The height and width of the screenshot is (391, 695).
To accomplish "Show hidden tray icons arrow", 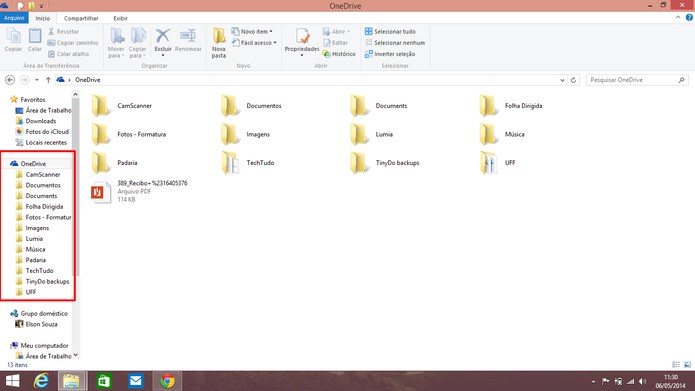I will coord(593,381).
